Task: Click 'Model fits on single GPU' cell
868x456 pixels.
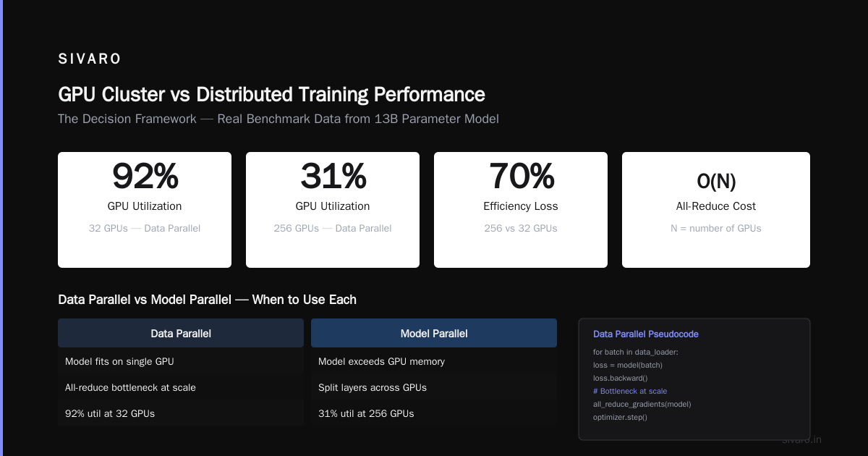Action: coord(181,361)
